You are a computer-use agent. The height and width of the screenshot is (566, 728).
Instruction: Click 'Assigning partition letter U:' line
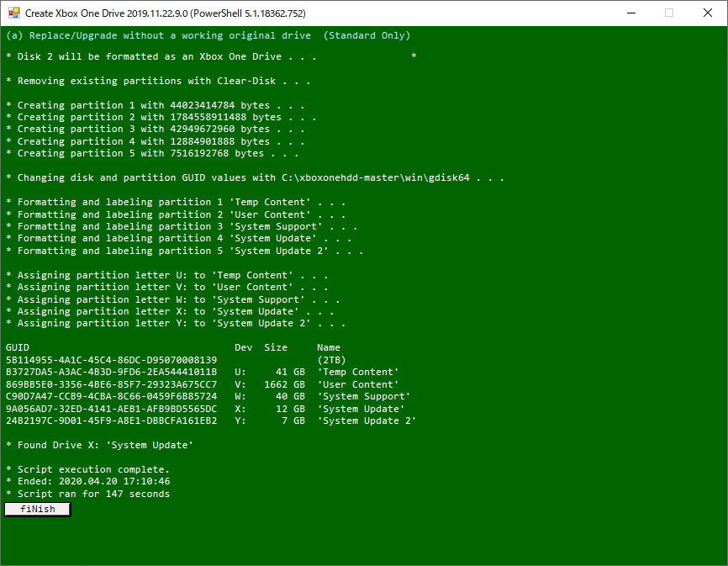pyautogui.click(x=167, y=275)
